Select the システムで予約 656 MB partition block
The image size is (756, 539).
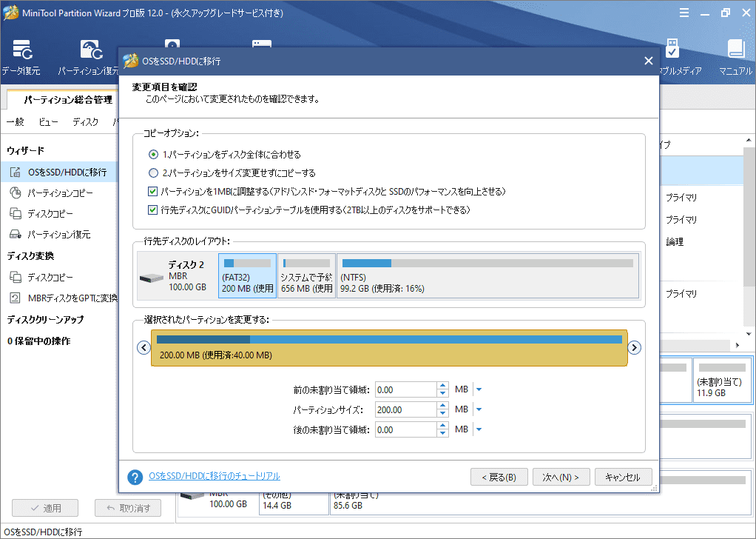307,276
